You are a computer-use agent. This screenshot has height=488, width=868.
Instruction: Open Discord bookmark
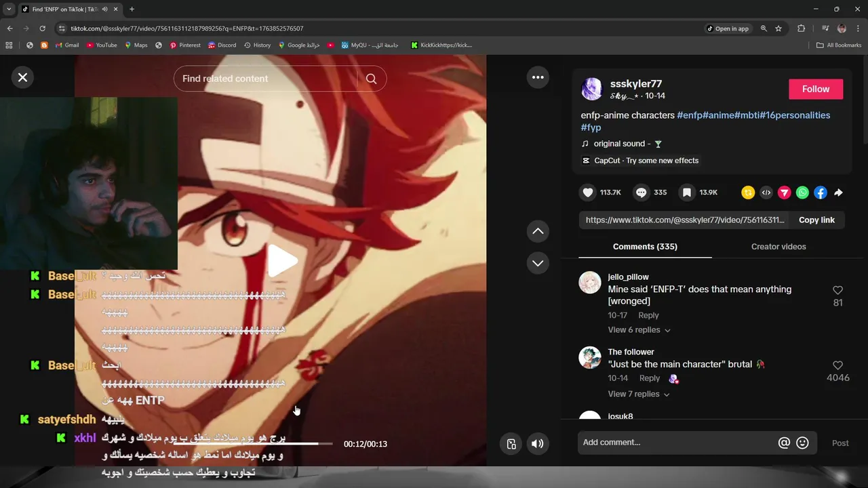tap(222, 45)
